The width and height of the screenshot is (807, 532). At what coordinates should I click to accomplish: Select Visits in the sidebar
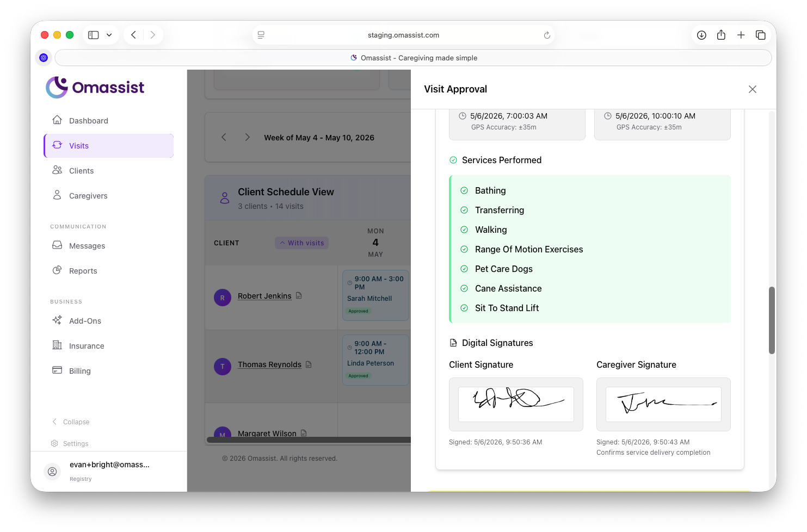point(108,146)
